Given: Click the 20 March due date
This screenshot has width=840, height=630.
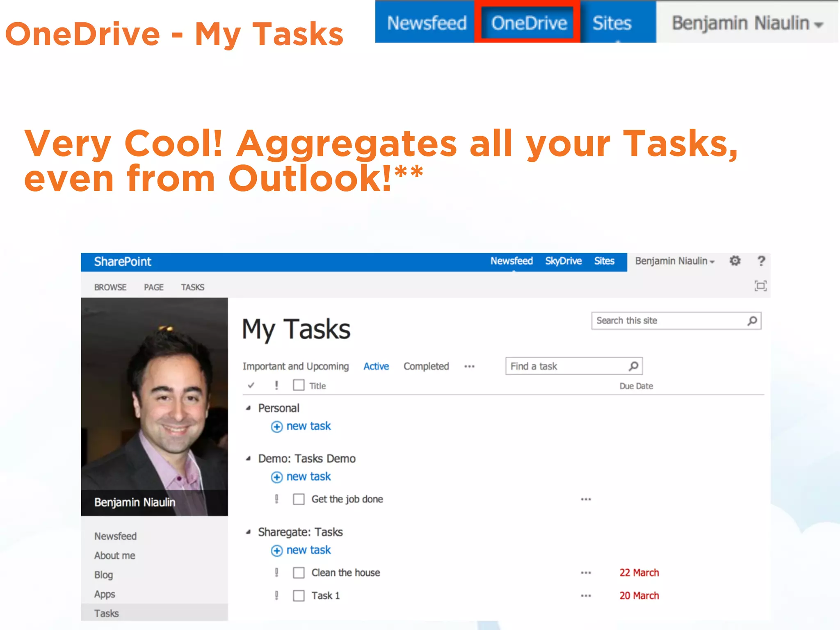Looking at the screenshot, I should 639,596.
